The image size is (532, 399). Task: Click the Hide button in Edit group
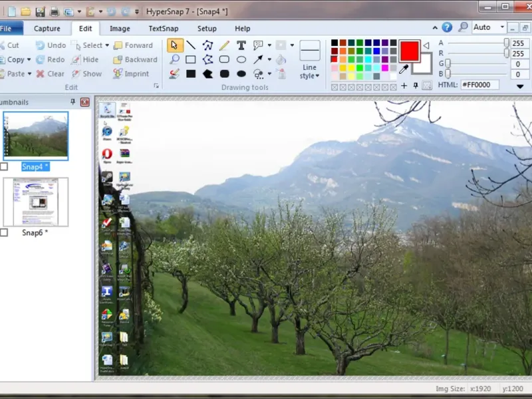click(x=85, y=60)
